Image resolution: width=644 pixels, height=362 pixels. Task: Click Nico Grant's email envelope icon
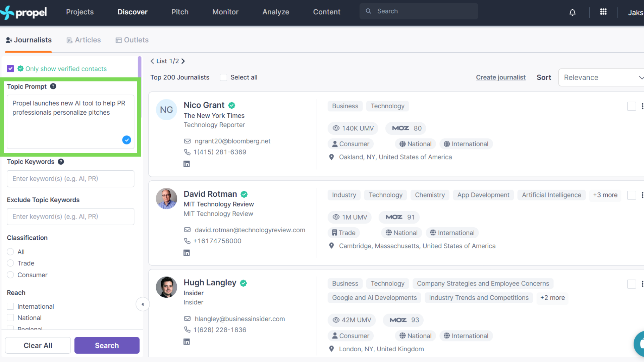(x=187, y=141)
